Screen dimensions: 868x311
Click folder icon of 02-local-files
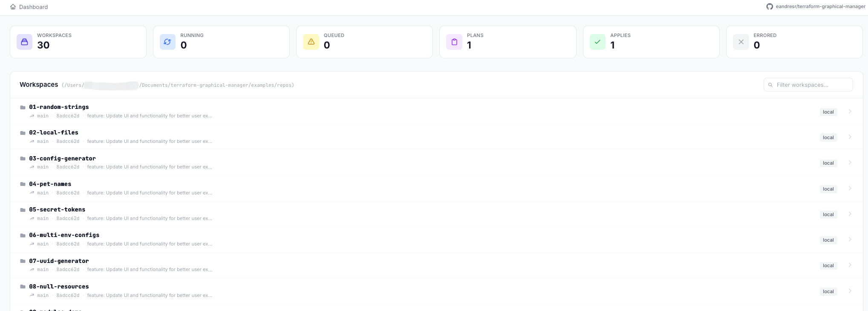23,133
